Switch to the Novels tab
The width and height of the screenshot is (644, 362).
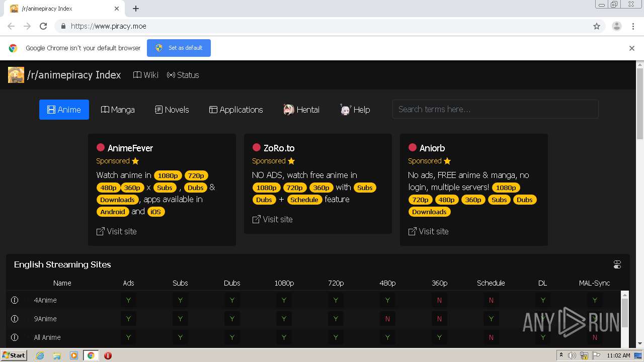click(172, 110)
